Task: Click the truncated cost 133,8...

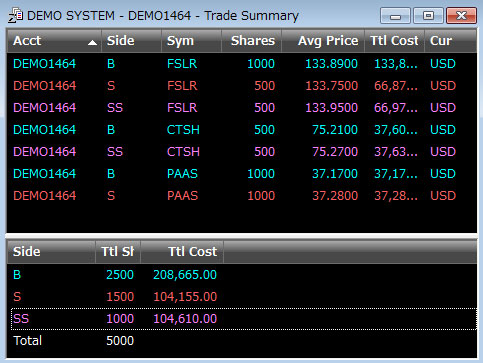Action: click(x=396, y=64)
